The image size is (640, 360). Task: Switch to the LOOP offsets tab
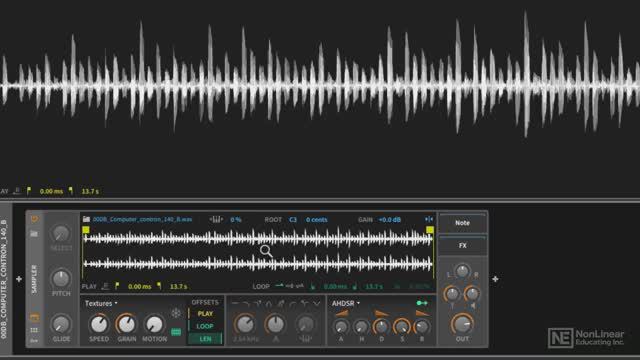click(205, 326)
